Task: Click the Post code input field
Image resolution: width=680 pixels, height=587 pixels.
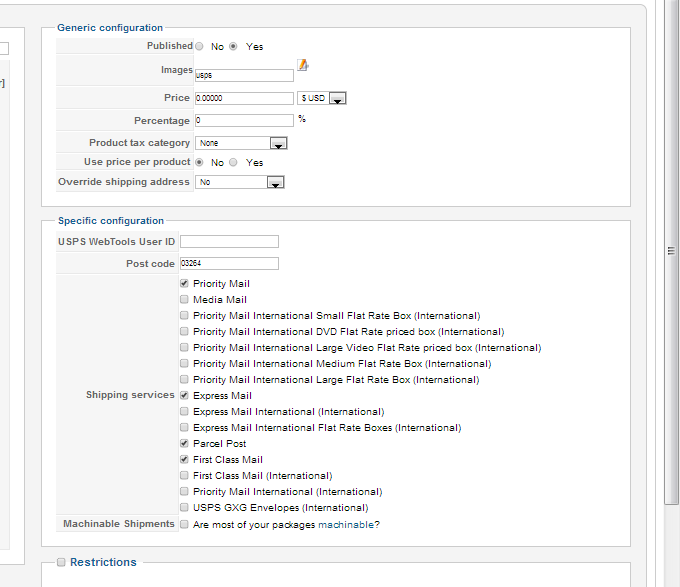Action: (229, 264)
